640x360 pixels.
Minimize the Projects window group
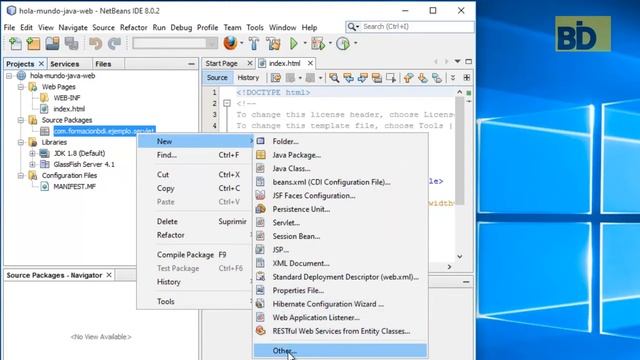191,64
